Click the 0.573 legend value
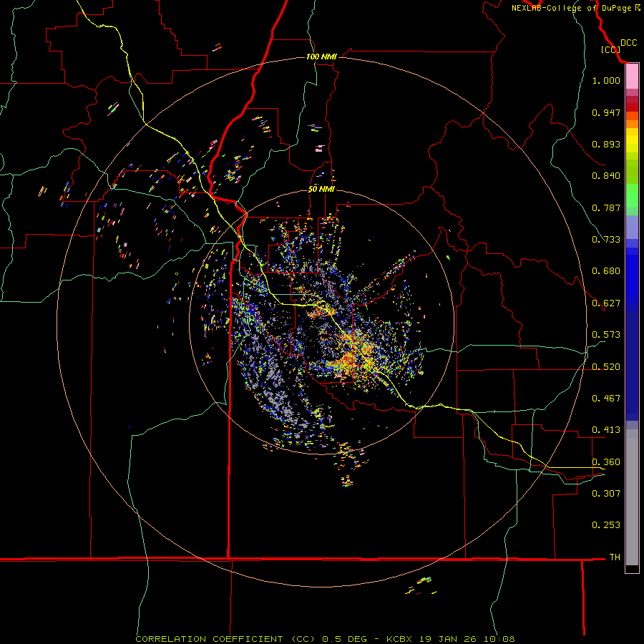644x644 pixels. point(606,335)
